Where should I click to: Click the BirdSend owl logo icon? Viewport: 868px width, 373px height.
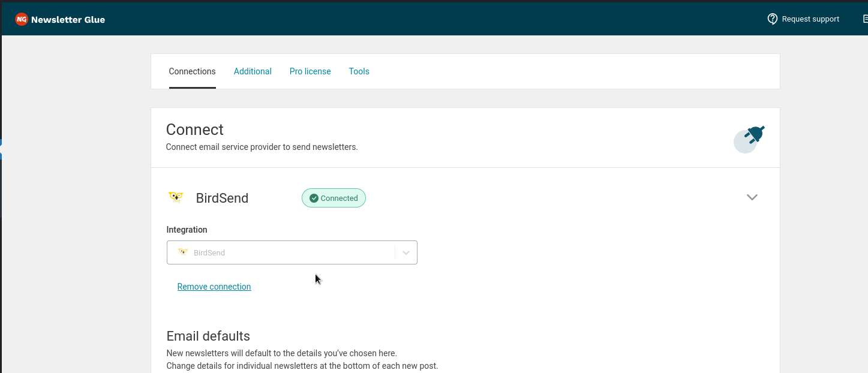click(176, 197)
